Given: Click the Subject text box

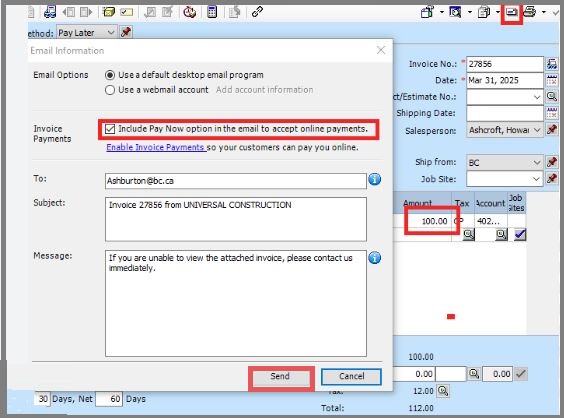Looking at the screenshot, I should (x=236, y=219).
